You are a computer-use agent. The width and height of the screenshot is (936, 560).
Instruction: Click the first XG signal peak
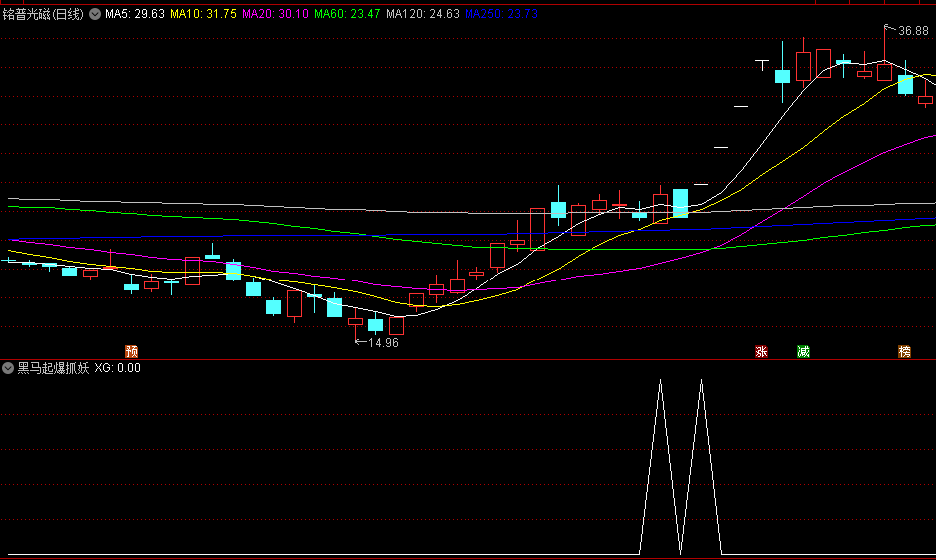click(660, 381)
